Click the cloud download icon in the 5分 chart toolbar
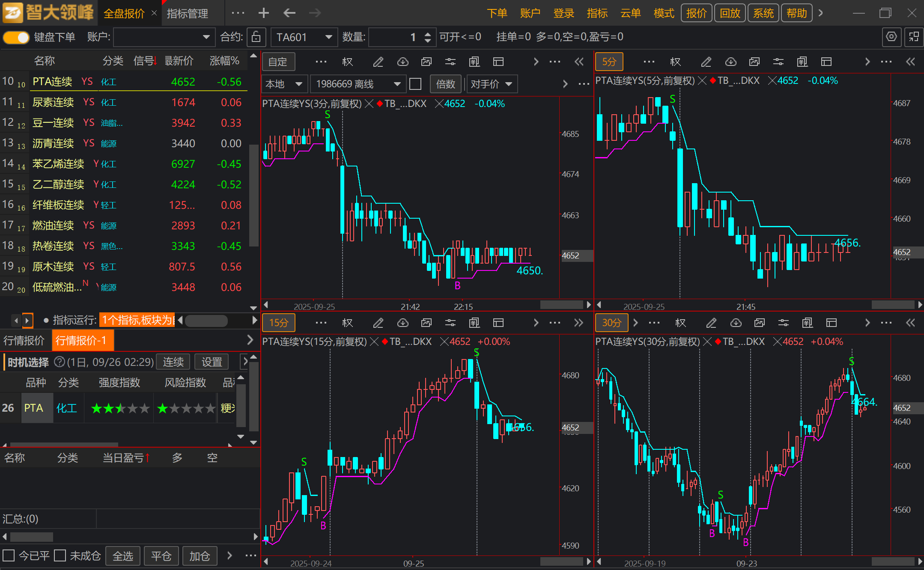 click(730, 62)
